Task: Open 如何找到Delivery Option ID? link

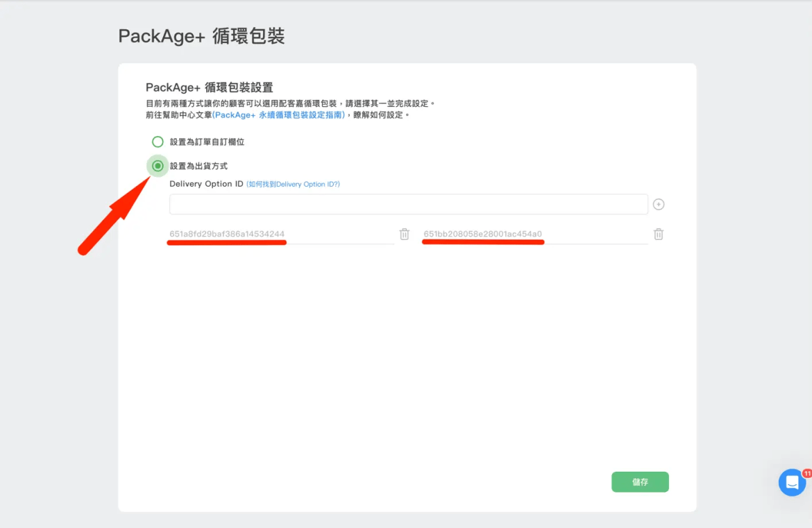Action: (x=293, y=185)
